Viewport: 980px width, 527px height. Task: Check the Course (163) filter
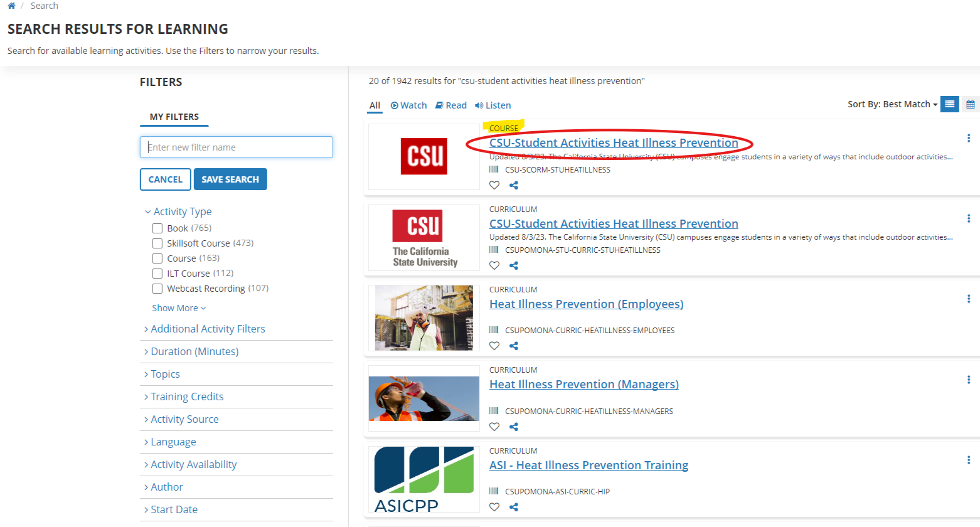[x=157, y=258]
